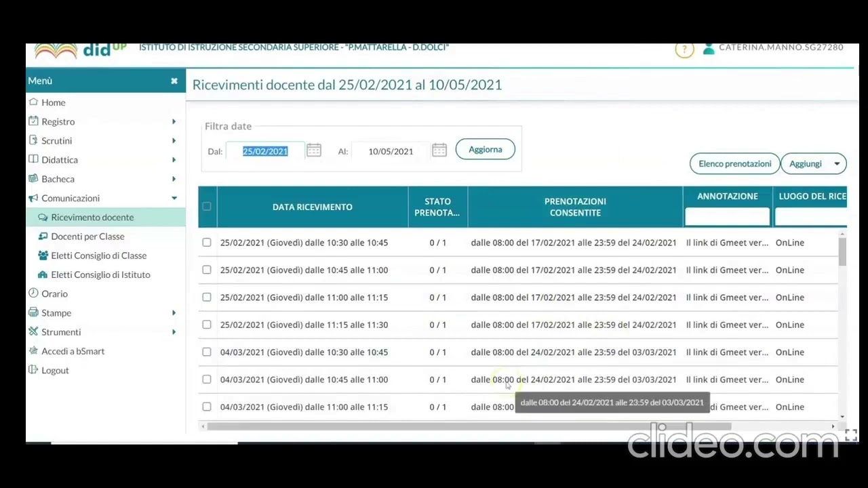The image size is (868, 488).
Task: Click the user profile icon
Action: tap(709, 48)
